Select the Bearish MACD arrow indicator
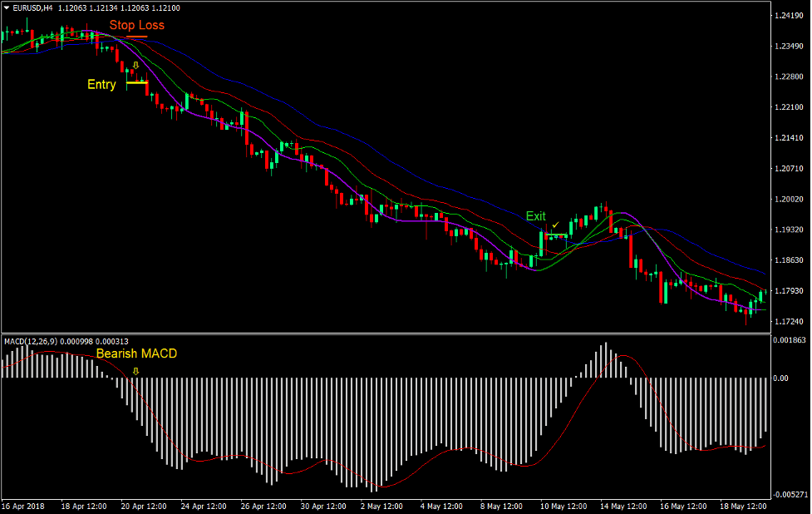Viewport: 812px width, 514px height. [x=135, y=371]
